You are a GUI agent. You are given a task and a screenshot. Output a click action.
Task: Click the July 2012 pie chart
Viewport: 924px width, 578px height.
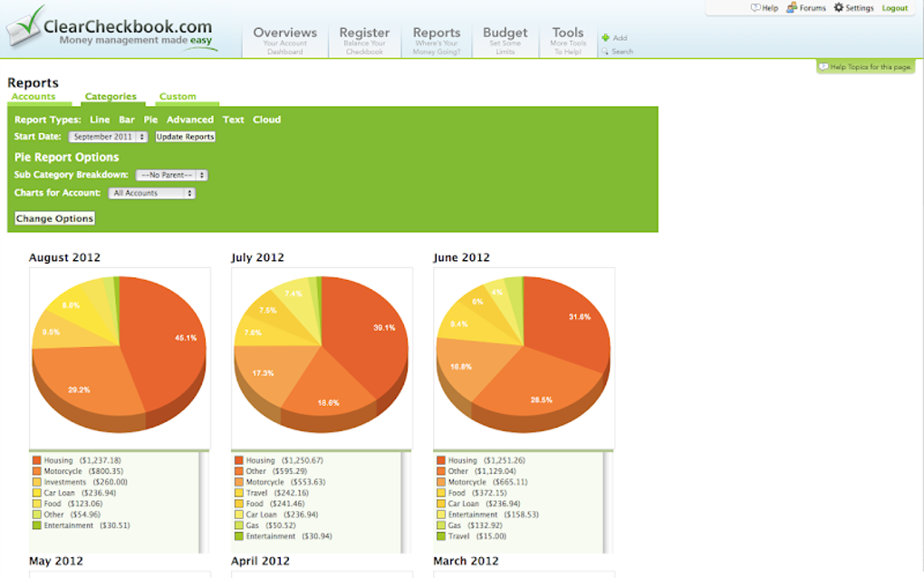(322, 353)
